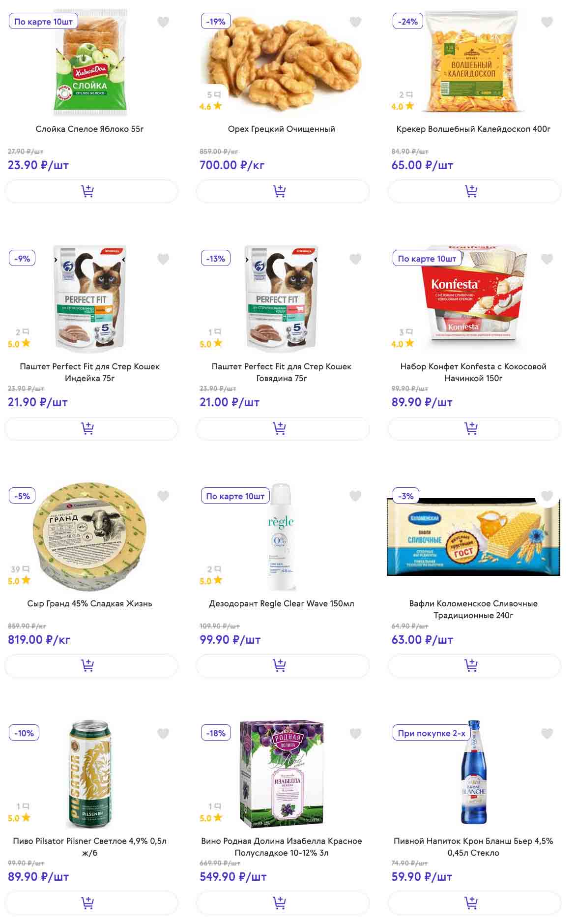The image size is (577, 924).
Task: Add Крекер Волшебный Калейдоскоп to cart
Action: 474,191
